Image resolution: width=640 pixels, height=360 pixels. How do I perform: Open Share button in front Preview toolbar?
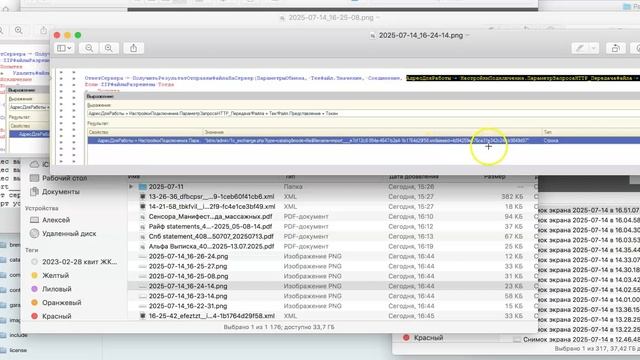pyautogui.click(x=133, y=48)
